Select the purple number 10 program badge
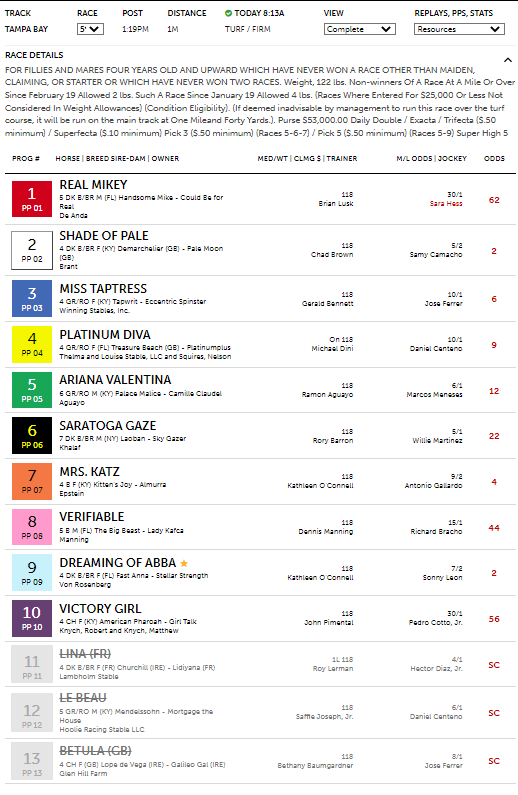Viewport: 518px width, 795px height. point(32,619)
